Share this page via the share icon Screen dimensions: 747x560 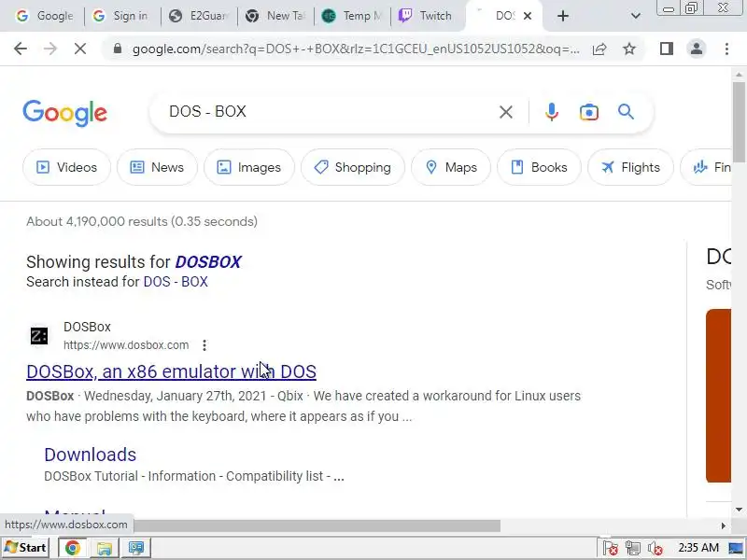(x=599, y=49)
